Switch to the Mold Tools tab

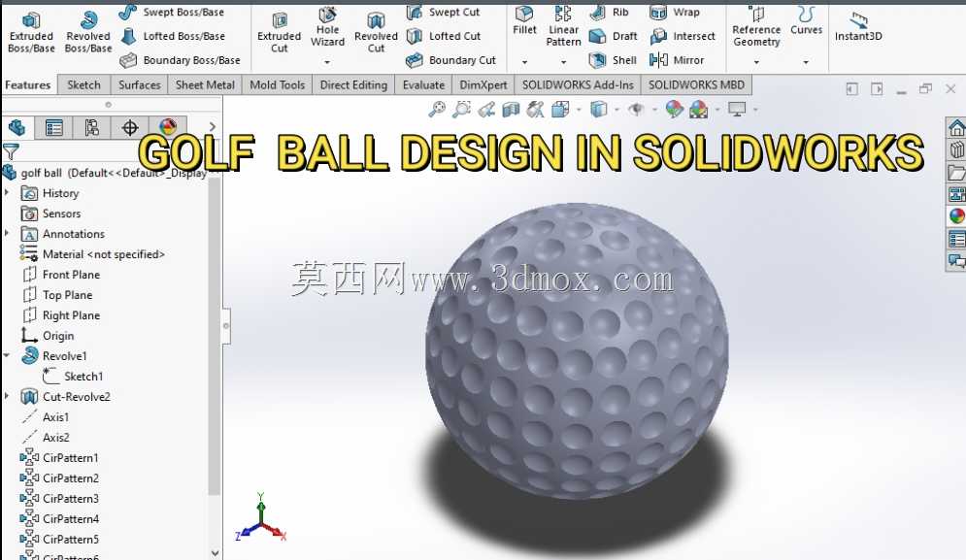(x=278, y=85)
